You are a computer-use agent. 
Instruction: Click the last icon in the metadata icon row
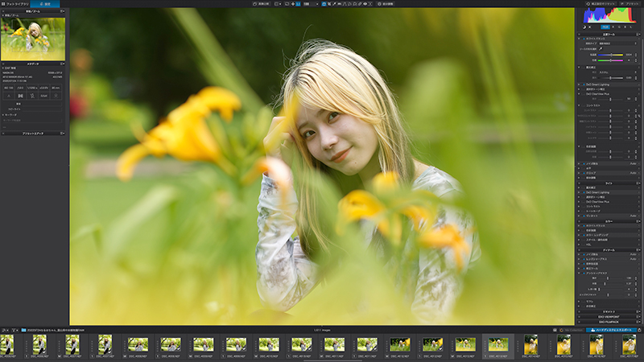(56, 96)
